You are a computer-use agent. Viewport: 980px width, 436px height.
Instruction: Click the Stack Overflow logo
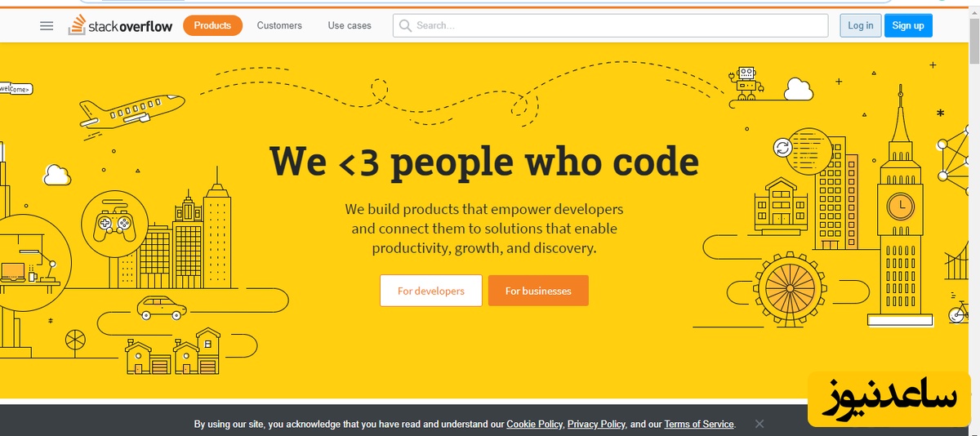[x=121, y=25]
